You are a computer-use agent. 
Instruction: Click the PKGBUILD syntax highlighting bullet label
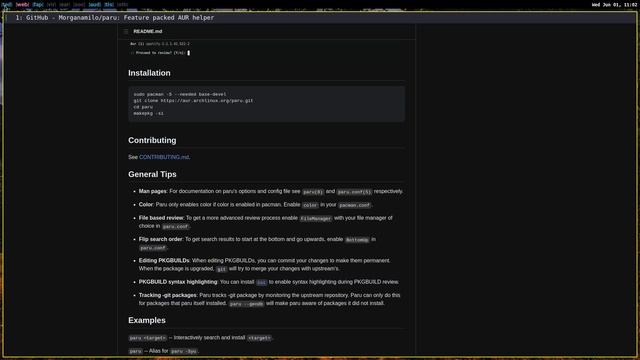(x=178, y=282)
